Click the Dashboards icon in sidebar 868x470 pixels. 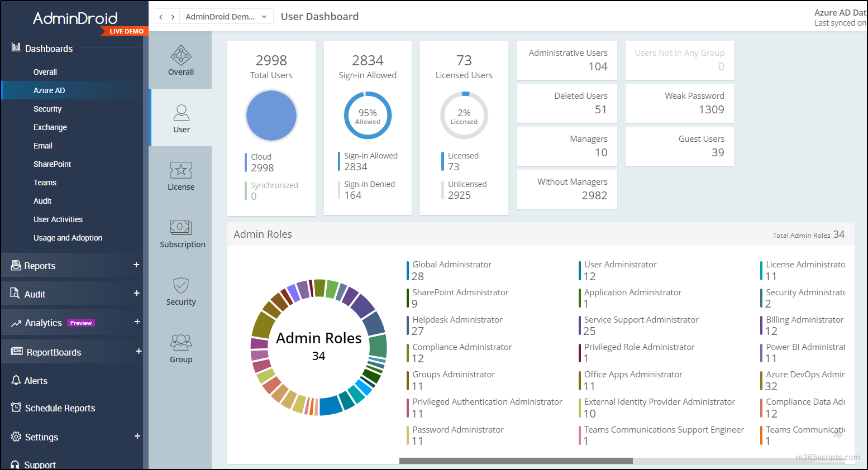[16, 48]
